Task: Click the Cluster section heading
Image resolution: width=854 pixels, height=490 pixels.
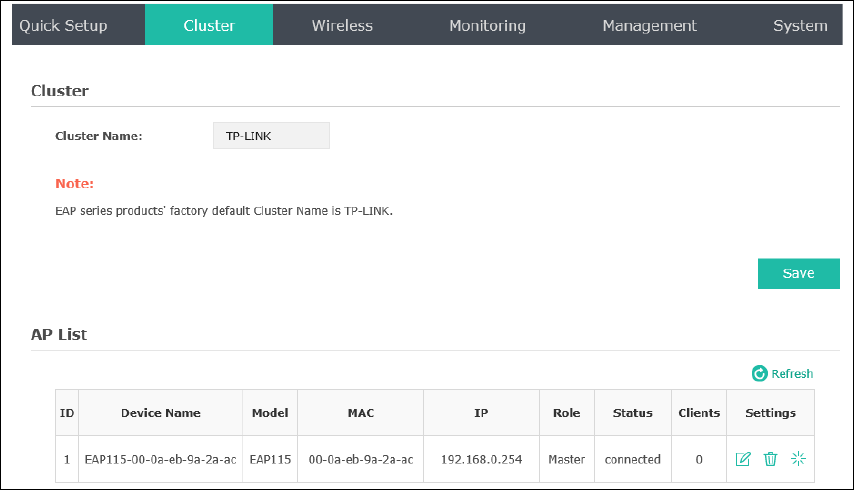Action: point(60,90)
